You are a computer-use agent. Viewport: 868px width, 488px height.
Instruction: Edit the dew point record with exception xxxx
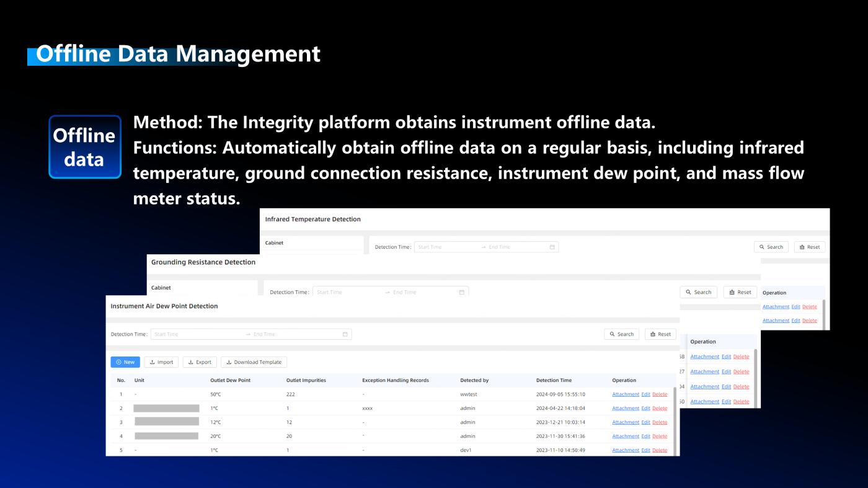(x=645, y=408)
